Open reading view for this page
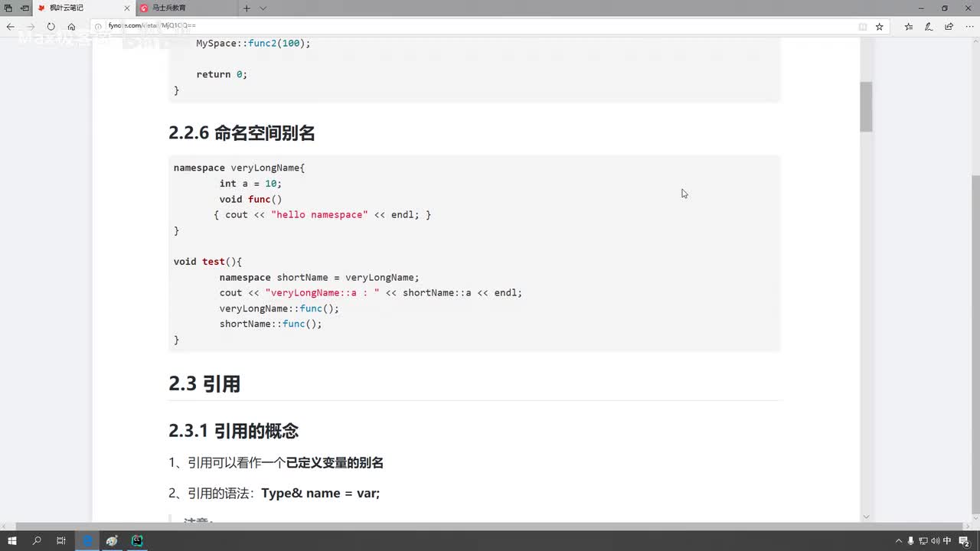Screen dimensions: 980x551 (863, 26)
